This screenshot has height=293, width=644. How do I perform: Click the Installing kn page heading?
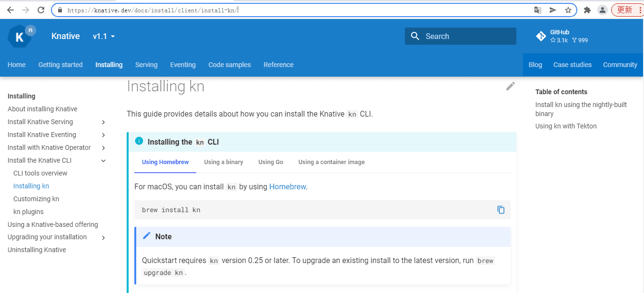(165, 86)
